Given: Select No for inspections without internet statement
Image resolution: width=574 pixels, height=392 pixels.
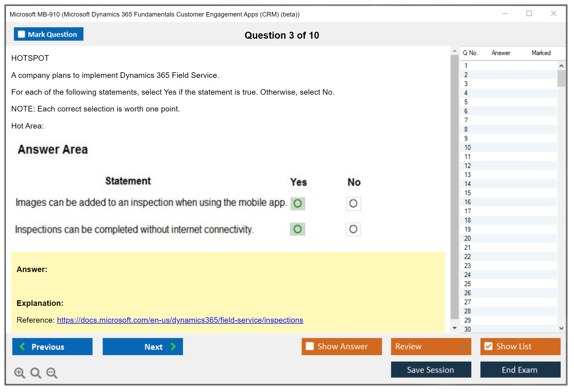Looking at the screenshot, I should coord(353,229).
